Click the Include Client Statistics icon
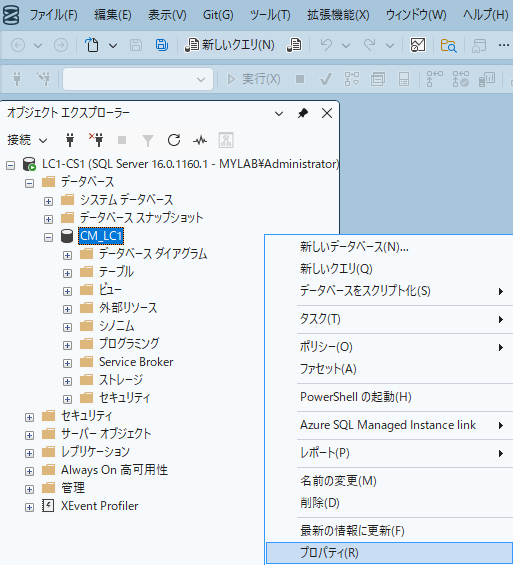The height and width of the screenshot is (565, 513). (x=487, y=79)
